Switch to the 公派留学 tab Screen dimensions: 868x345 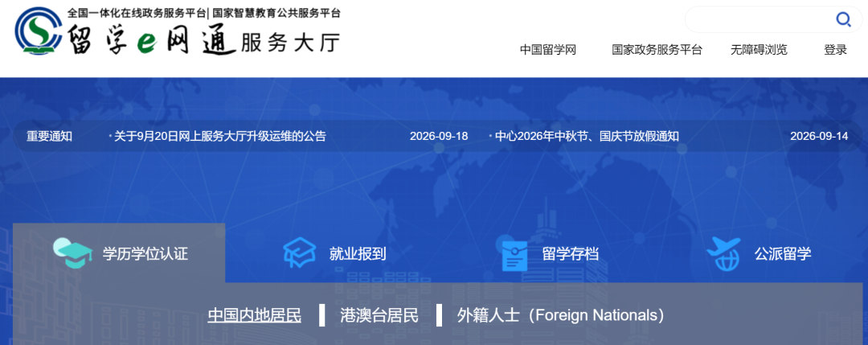[759, 253]
